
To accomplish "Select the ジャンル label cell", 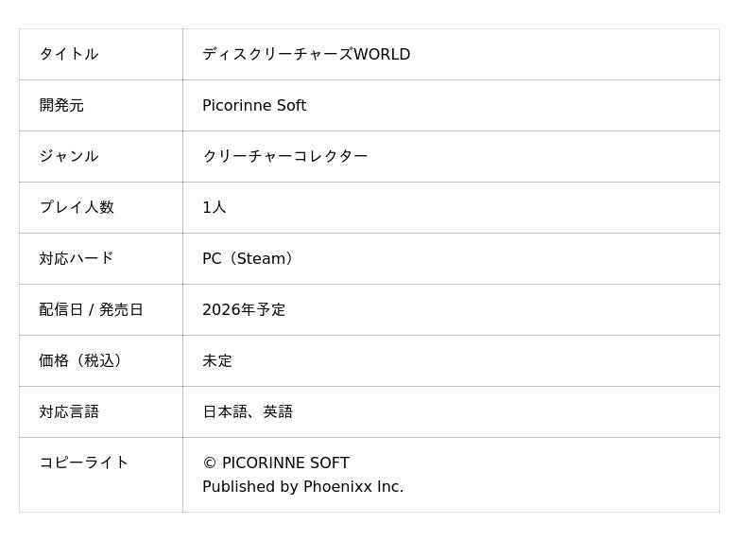I will [69, 156].
